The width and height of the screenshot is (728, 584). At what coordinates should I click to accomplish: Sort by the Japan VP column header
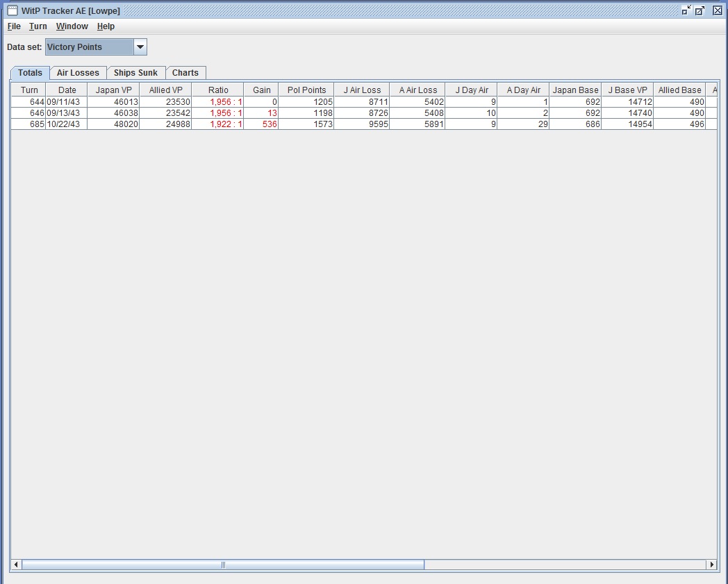pos(113,90)
